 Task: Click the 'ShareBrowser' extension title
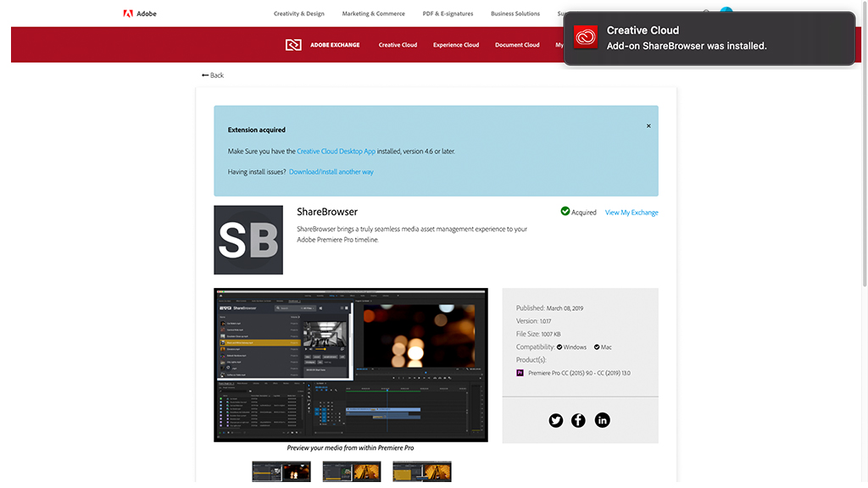(x=327, y=212)
